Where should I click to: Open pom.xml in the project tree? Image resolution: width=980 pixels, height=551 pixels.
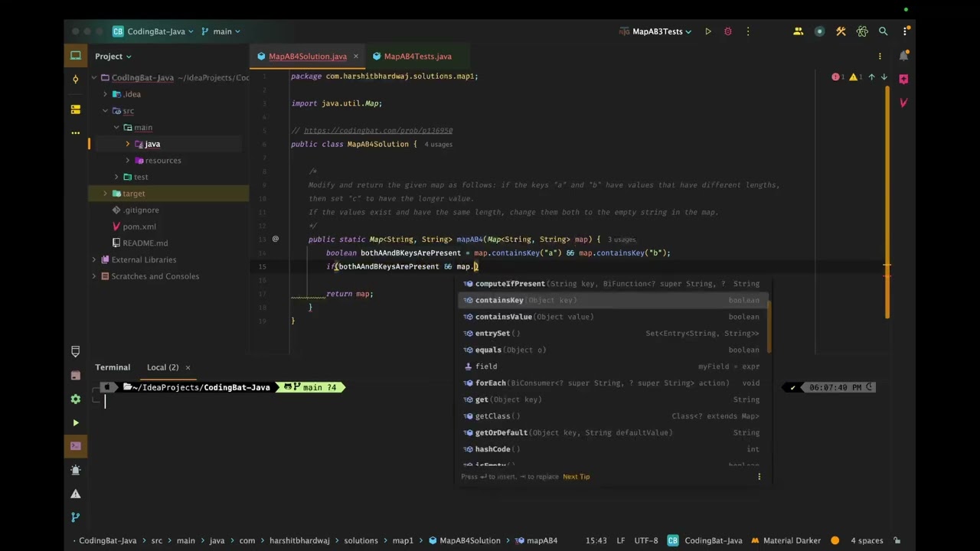click(x=139, y=227)
